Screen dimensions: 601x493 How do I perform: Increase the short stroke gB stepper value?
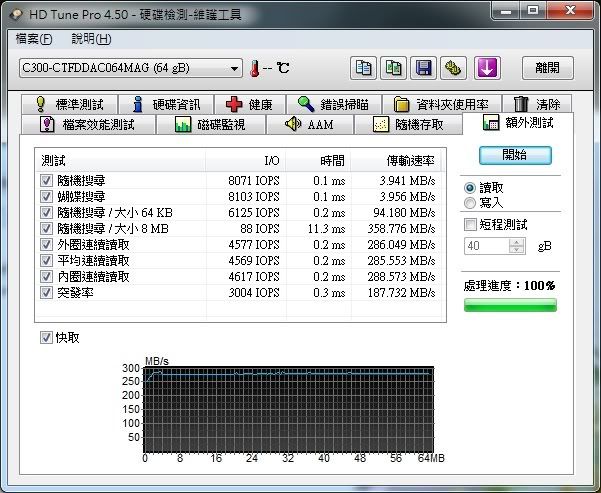(x=517, y=242)
